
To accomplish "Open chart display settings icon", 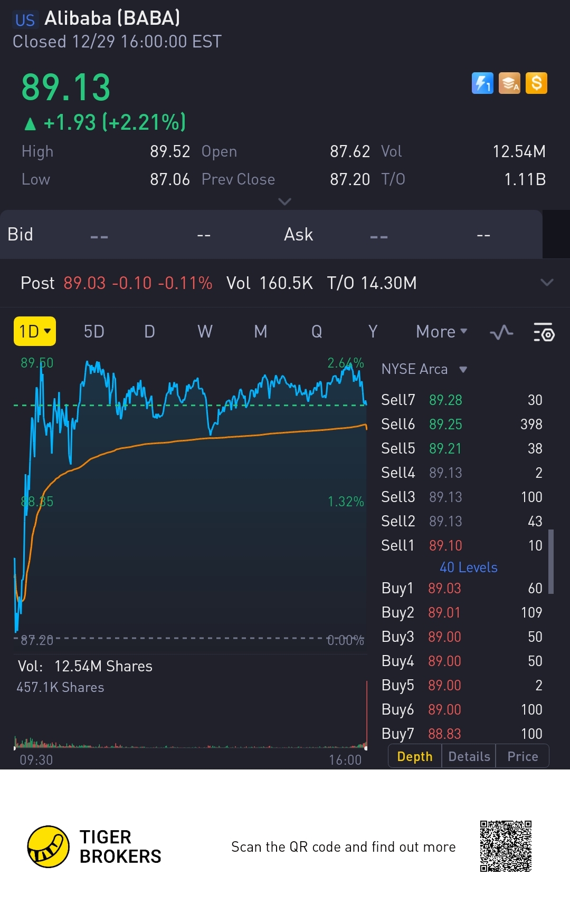I will coord(544,332).
